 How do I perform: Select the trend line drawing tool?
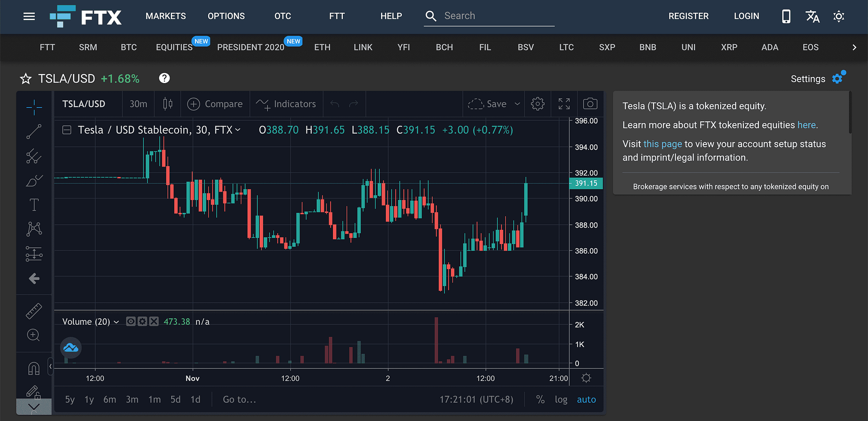click(x=34, y=132)
